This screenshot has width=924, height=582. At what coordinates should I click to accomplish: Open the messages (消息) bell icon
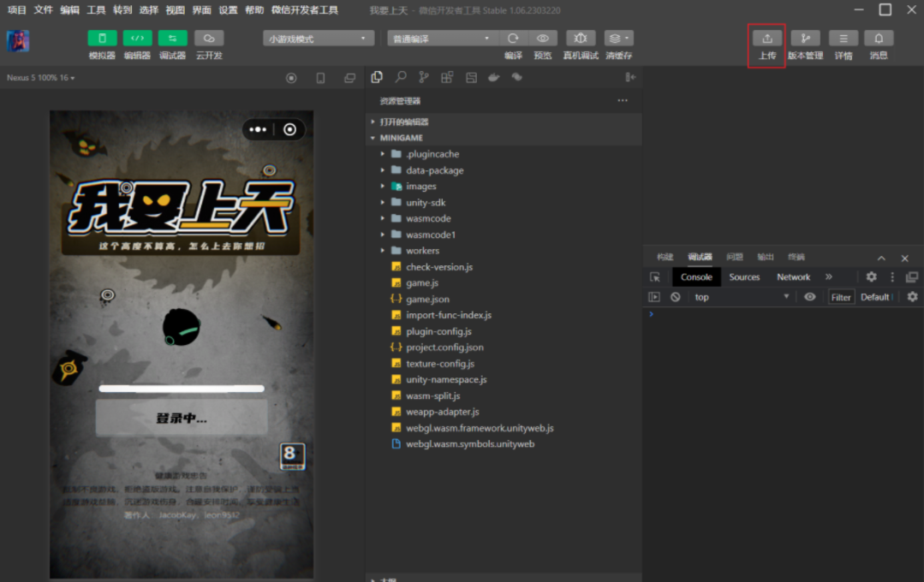tap(879, 39)
